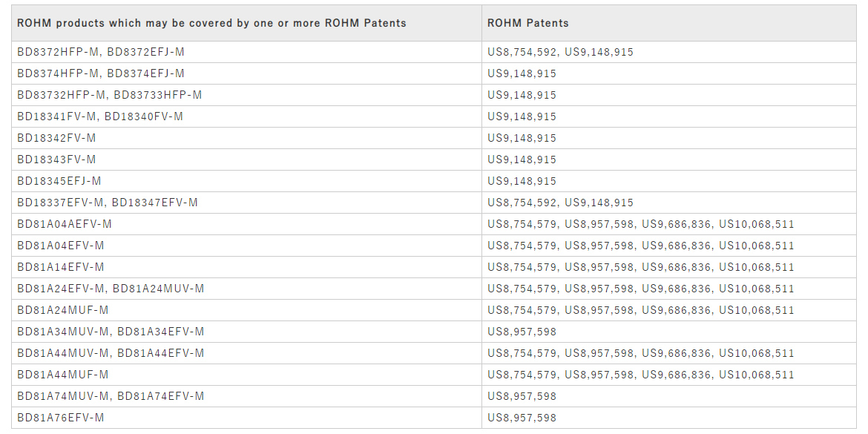Select the BD18343FV-M product row
The height and width of the screenshot is (434, 868).
coord(433,160)
